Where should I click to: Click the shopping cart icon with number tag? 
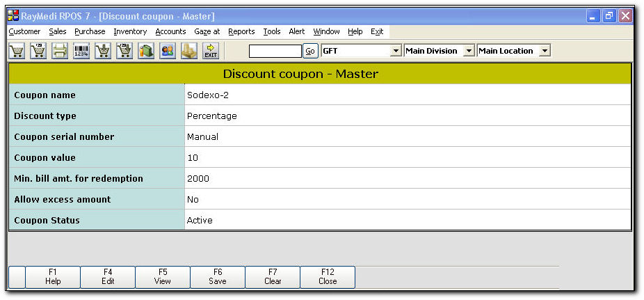(38, 51)
